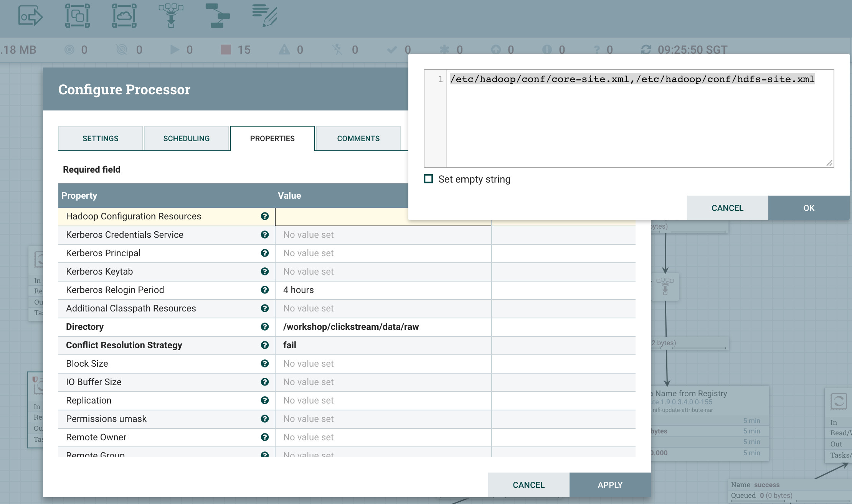This screenshot has height=504, width=852.
Task: Open the Conflict Resolution Strategy fail value
Action: coord(383,345)
